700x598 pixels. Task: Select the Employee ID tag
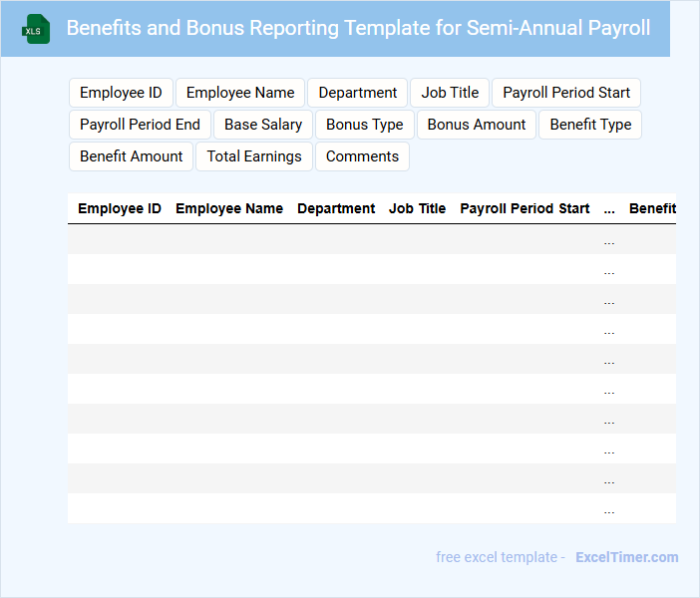click(x=121, y=93)
